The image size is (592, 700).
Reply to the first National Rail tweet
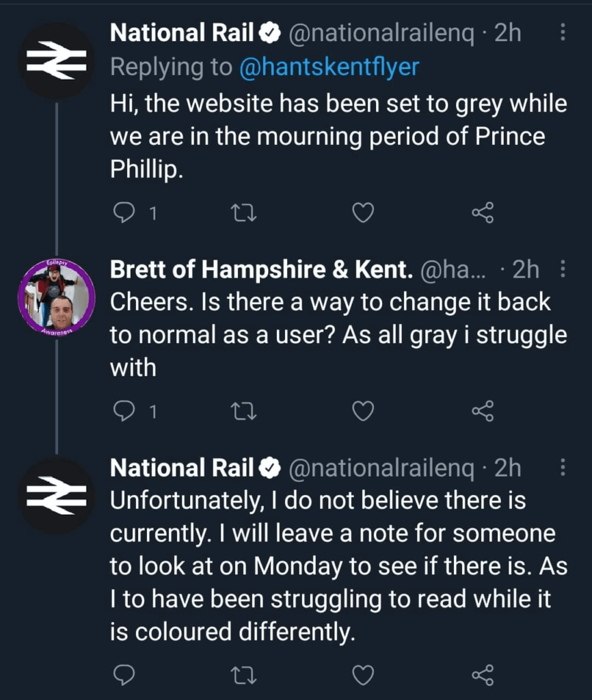[124, 214]
